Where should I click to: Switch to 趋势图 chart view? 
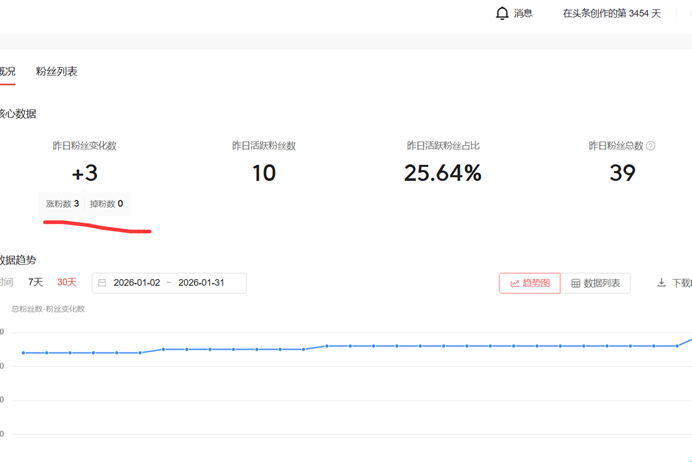pos(529,283)
